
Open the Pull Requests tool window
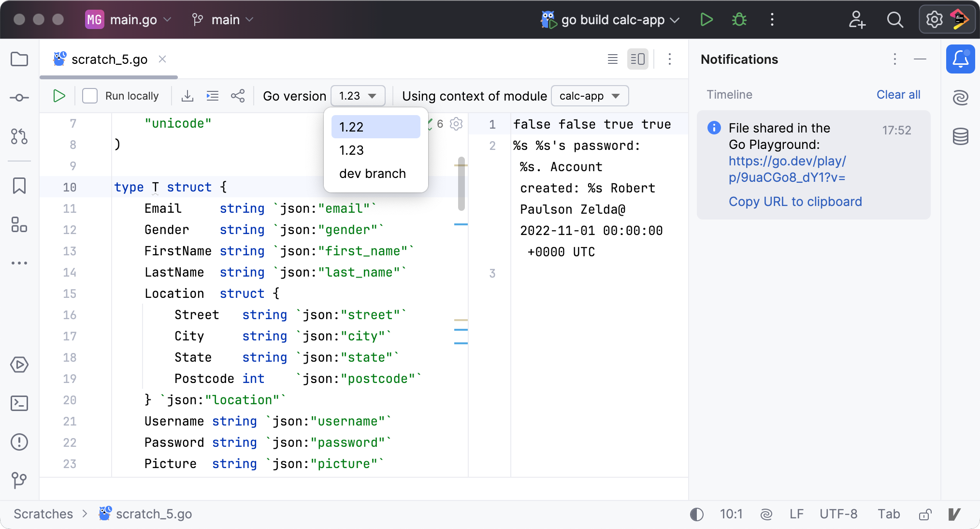[x=19, y=137]
